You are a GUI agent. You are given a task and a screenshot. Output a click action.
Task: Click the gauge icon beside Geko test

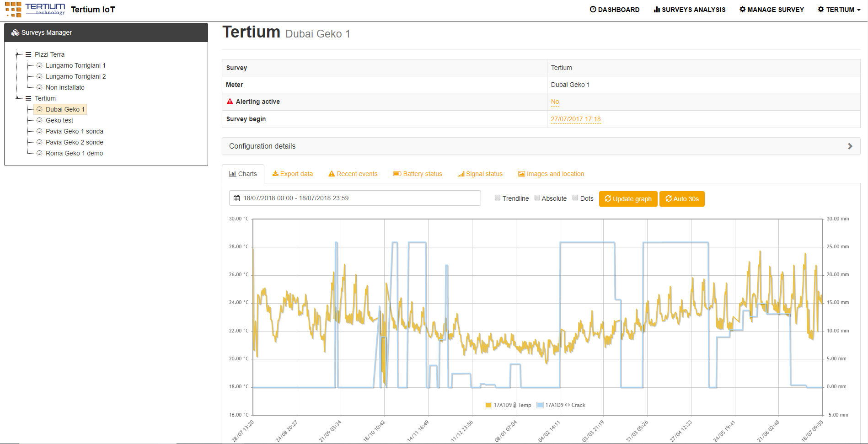pyautogui.click(x=39, y=120)
